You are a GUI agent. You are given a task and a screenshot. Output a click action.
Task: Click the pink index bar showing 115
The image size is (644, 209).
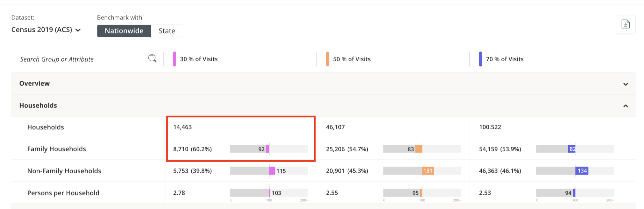tap(272, 171)
